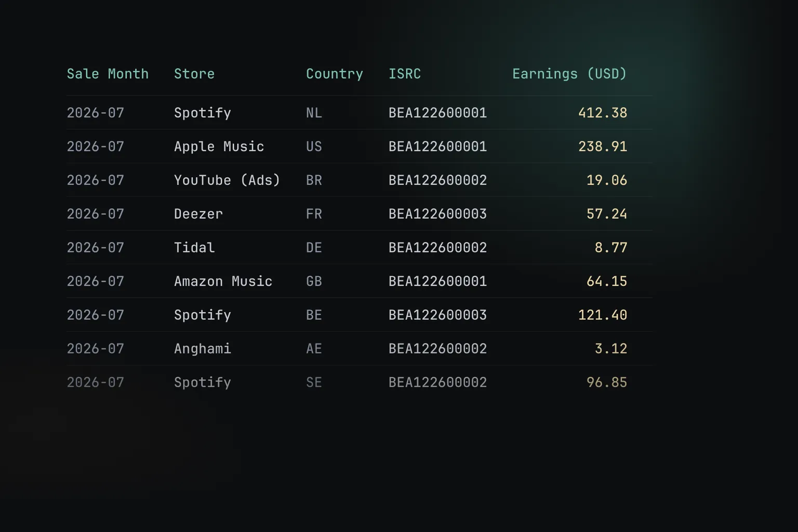Click the Sale Month column header

coord(108,74)
